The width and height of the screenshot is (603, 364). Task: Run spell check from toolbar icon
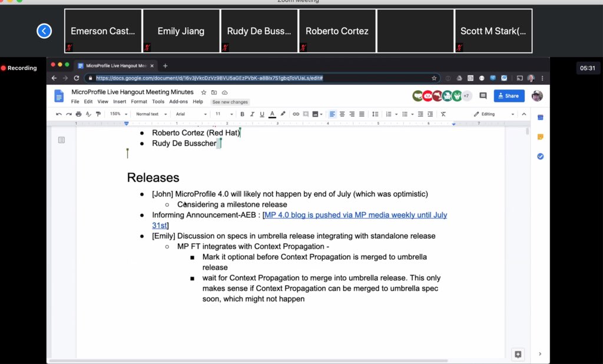[88, 114]
